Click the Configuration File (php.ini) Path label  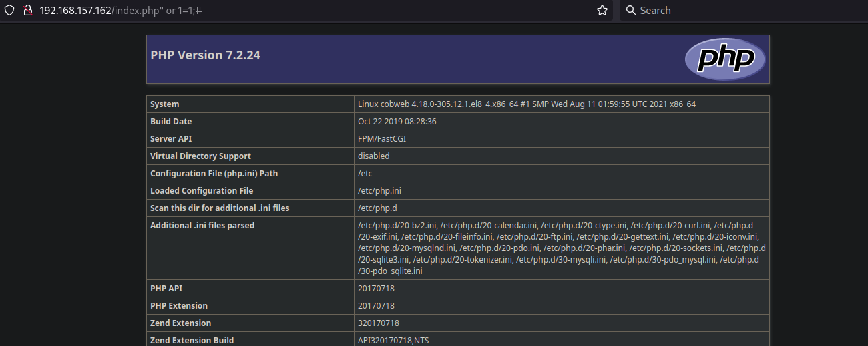[x=214, y=174]
